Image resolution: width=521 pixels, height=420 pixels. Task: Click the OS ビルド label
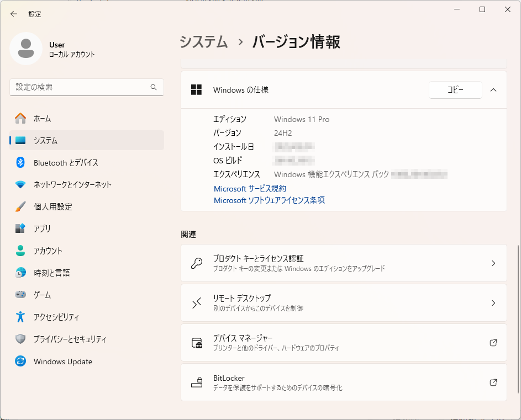(x=228, y=161)
